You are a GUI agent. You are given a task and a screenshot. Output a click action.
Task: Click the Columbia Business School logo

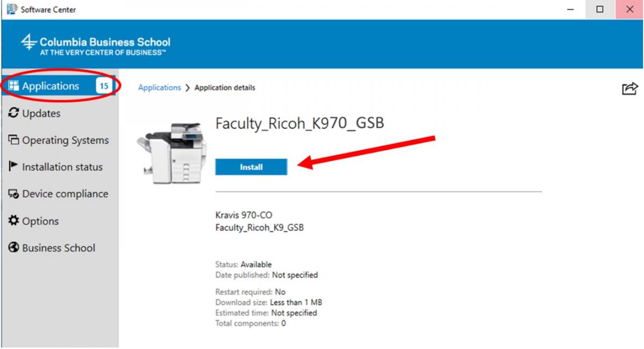[x=97, y=45]
